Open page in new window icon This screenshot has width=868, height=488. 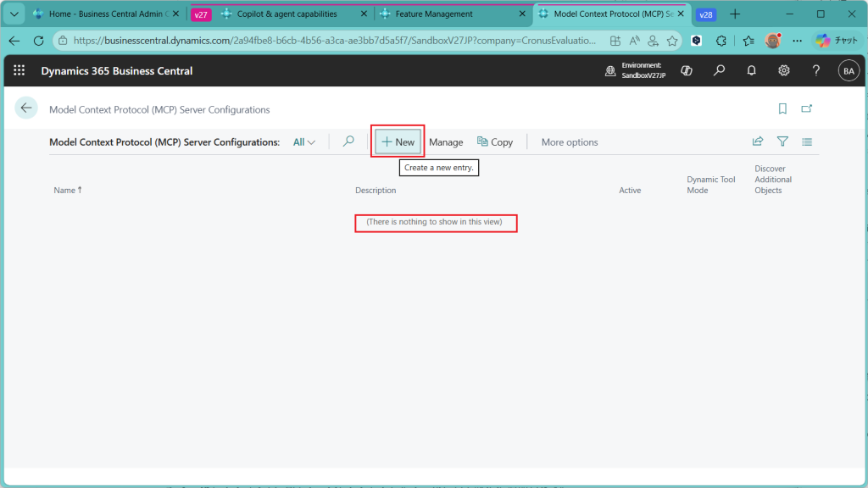(x=807, y=108)
